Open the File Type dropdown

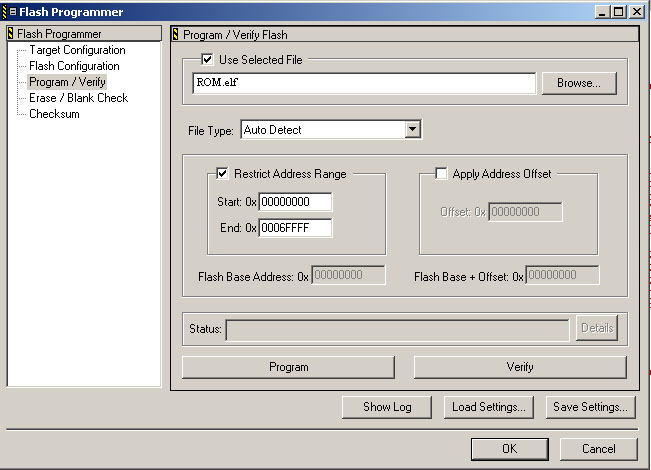pos(412,130)
